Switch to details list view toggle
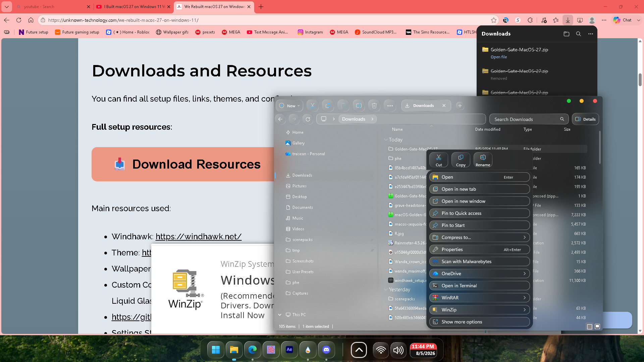 (589, 326)
